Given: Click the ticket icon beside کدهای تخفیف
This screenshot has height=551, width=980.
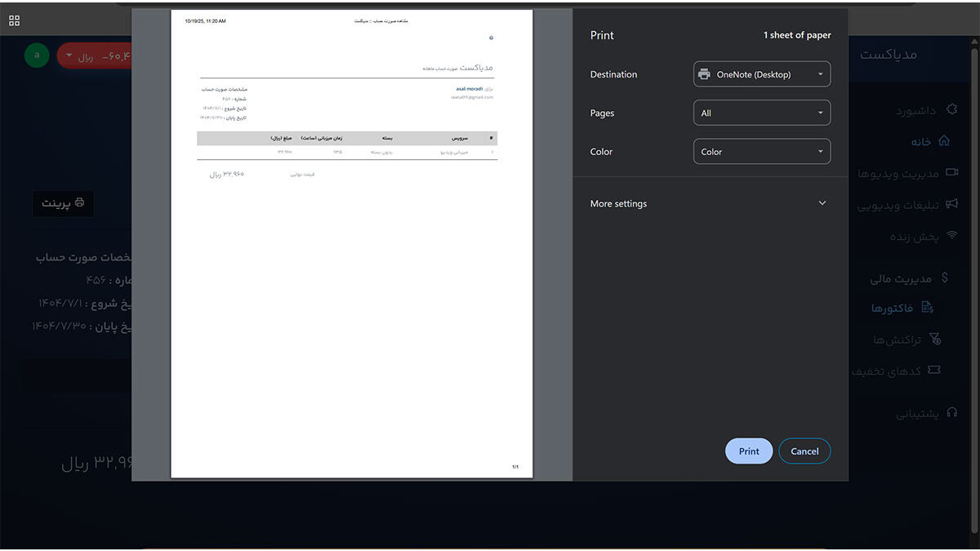Looking at the screenshot, I should (934, 371).
